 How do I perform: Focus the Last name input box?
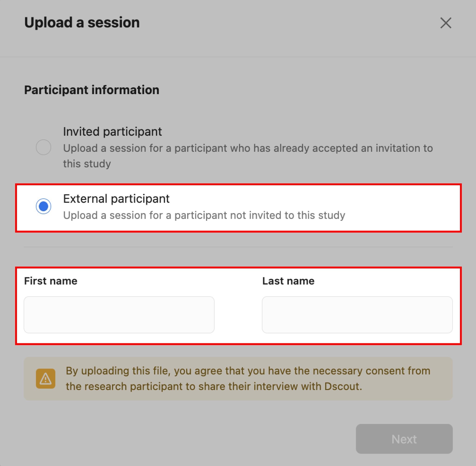[357, 314]
